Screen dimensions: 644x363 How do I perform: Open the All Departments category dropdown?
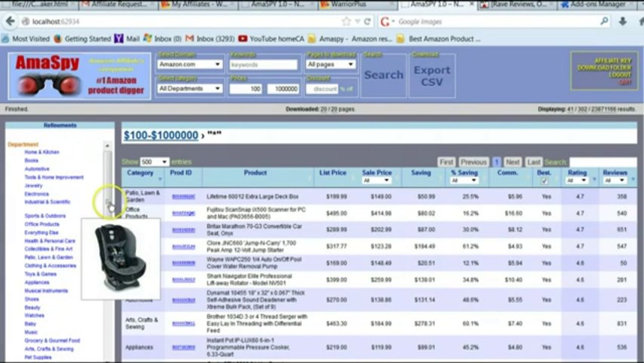[x=190, y=89]
